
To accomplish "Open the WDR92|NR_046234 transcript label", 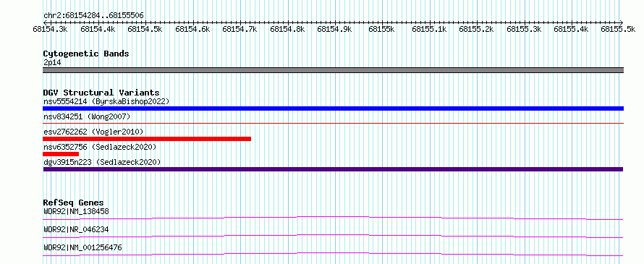I will (x=76, y=229).
